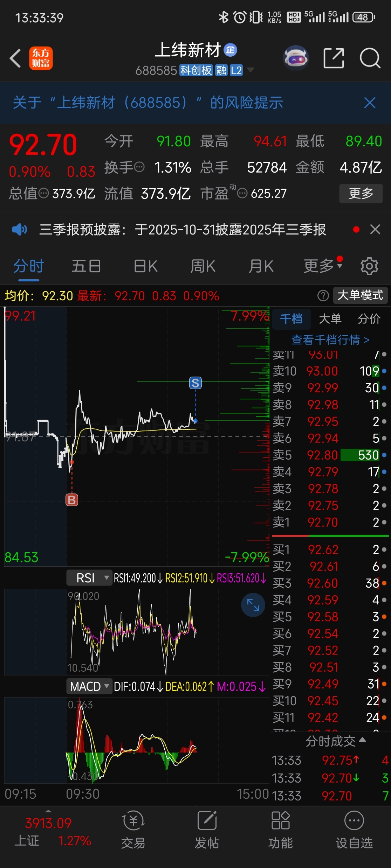Tap the info icon next to 换手
This screenshot has height=868, width=391.
coord(139,167)
